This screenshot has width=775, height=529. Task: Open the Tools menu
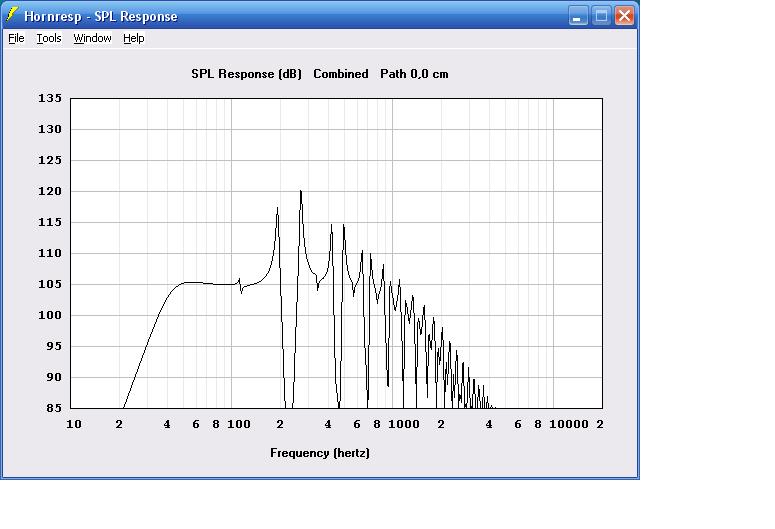point(49,38)
